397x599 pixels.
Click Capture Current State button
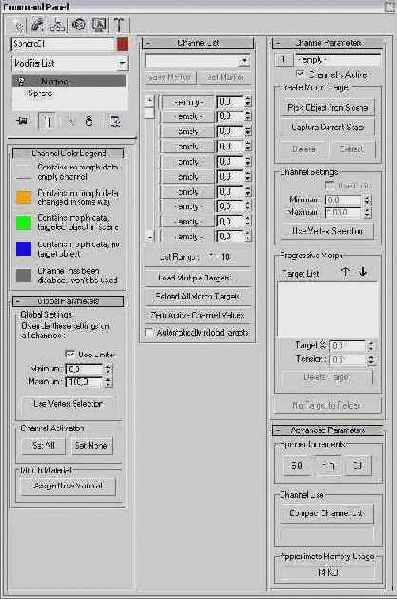328,127
